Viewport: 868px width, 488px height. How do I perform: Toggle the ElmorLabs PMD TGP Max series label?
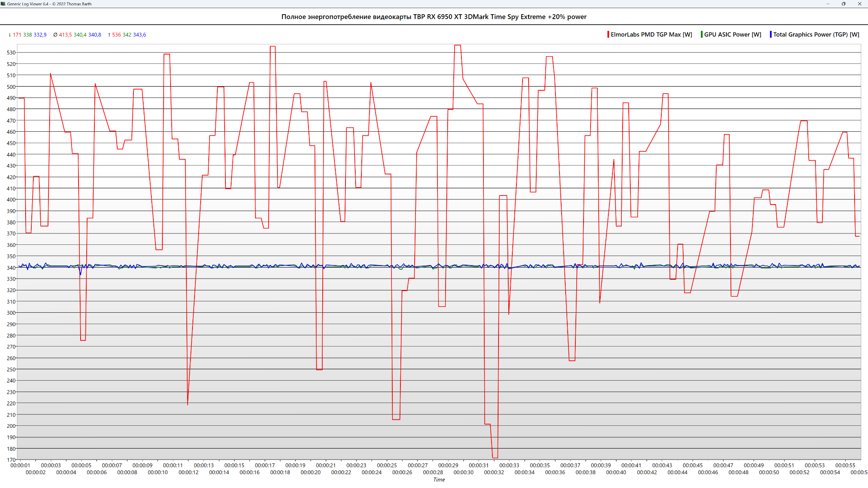coord(652,35)
